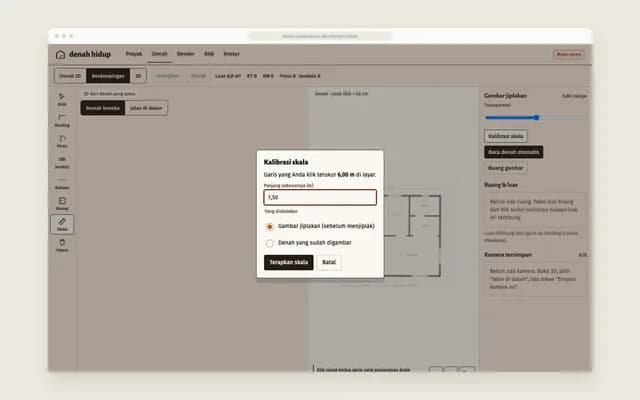Choose Gambar jiplakan radio option

click(269, 227)
